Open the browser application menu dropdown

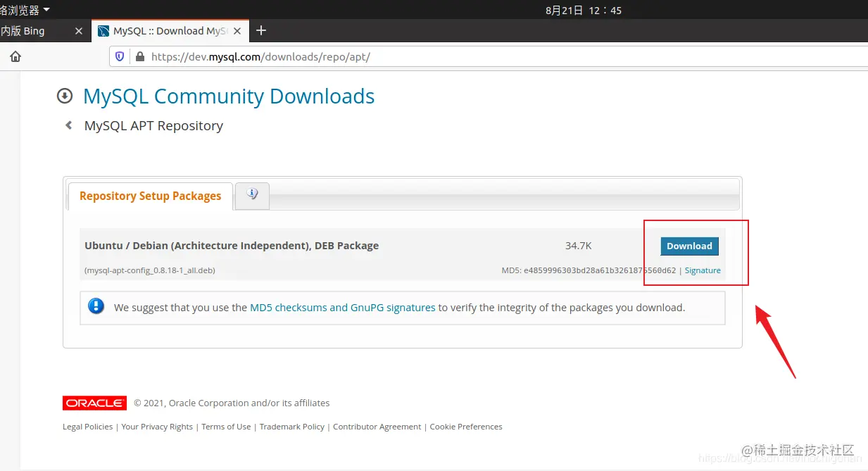tap(26, 10)
